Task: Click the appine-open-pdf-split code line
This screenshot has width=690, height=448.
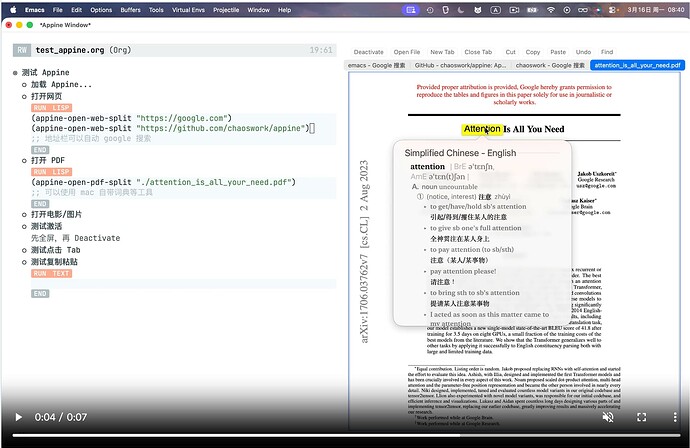Action: pyautogui.click(x=163, y=182)
